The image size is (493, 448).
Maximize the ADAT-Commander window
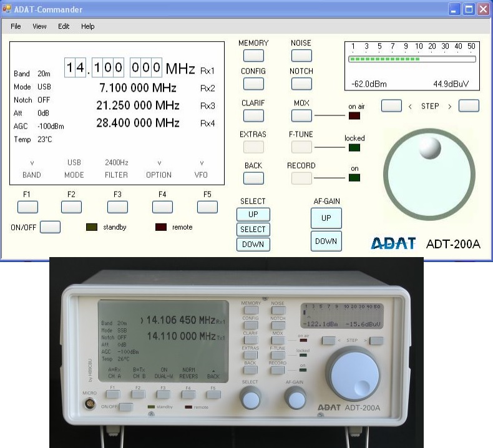pyautogui.click(x=469, y=9)
